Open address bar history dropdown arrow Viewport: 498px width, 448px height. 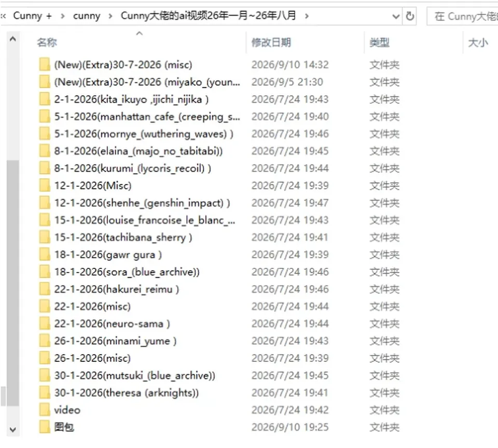pos(396,16)
